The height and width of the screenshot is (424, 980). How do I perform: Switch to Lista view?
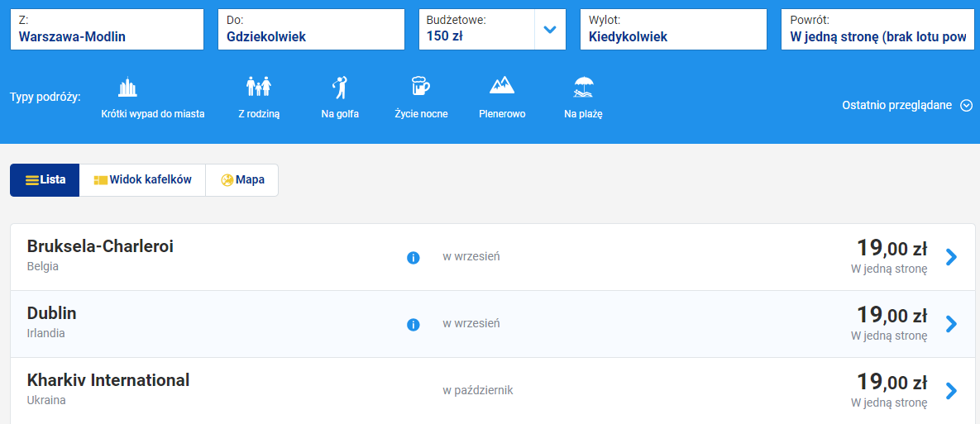coord(45,180)
